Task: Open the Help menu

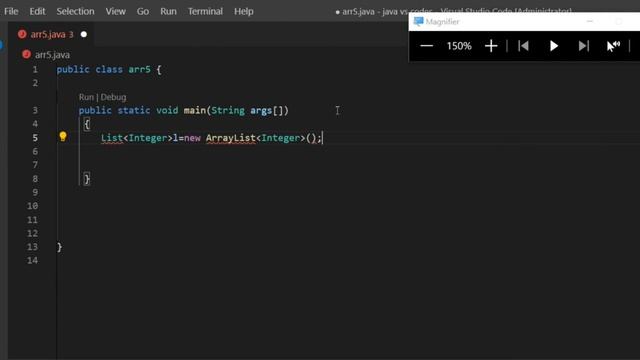Action: (x=244, y=11)
